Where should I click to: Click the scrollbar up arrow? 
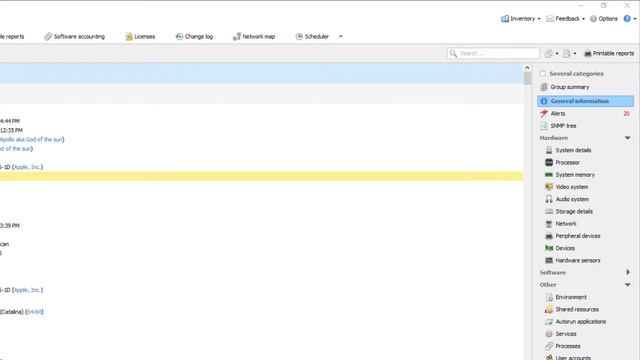pyautogui.click(x=527, y=68)
